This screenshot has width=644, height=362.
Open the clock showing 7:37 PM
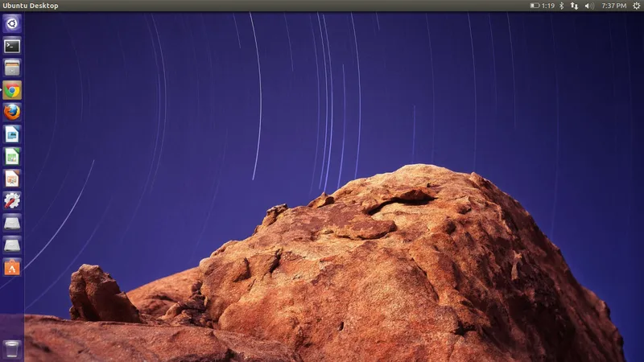point(614,6)
